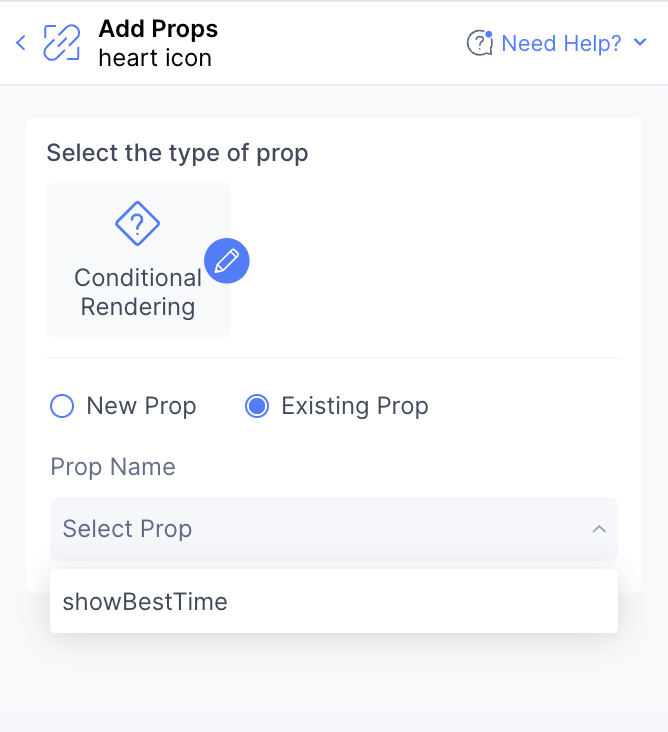Click the Need Help question bubble icon
Image resolution: width=668 pixels, height=732 pixels.
[x=479, y=43]
